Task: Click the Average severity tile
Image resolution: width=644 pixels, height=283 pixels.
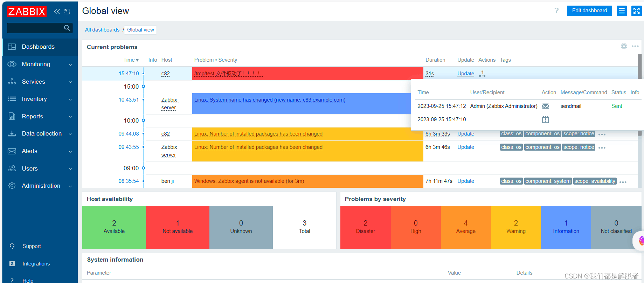Action: click(466, 227)
